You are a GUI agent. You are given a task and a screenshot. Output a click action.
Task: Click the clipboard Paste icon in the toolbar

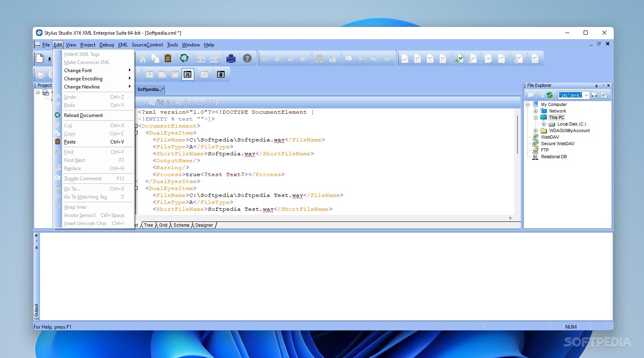pos(168,58)
